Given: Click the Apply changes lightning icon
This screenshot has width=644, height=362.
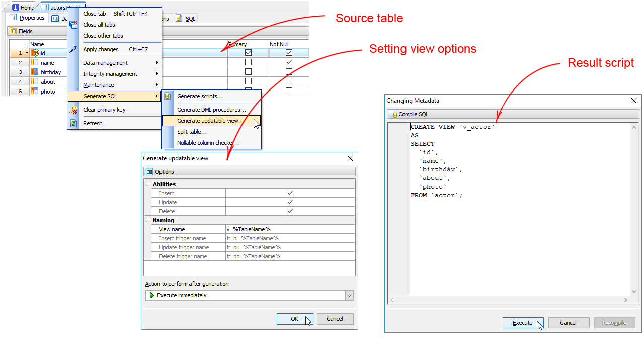Looking at the screenshot, I should point(73,49).
